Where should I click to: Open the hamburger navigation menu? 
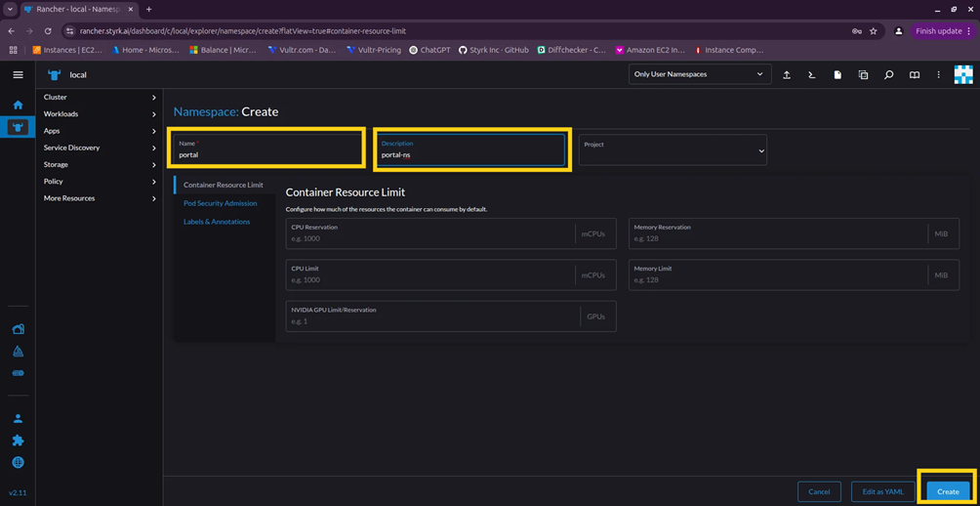pyautogui.click(x=19, y=74)
